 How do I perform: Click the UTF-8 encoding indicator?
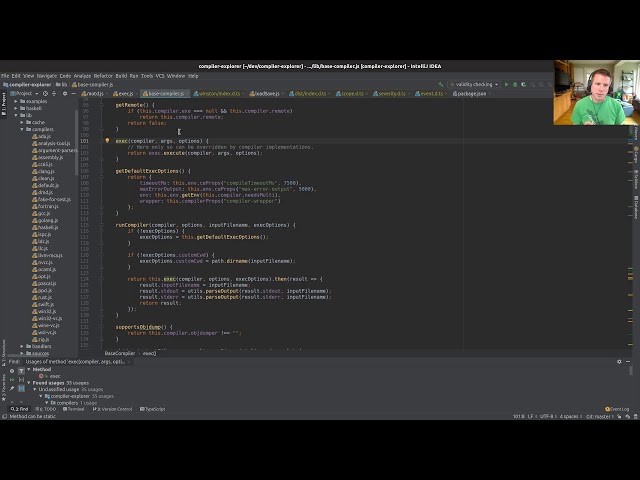[x=548, y=416]
